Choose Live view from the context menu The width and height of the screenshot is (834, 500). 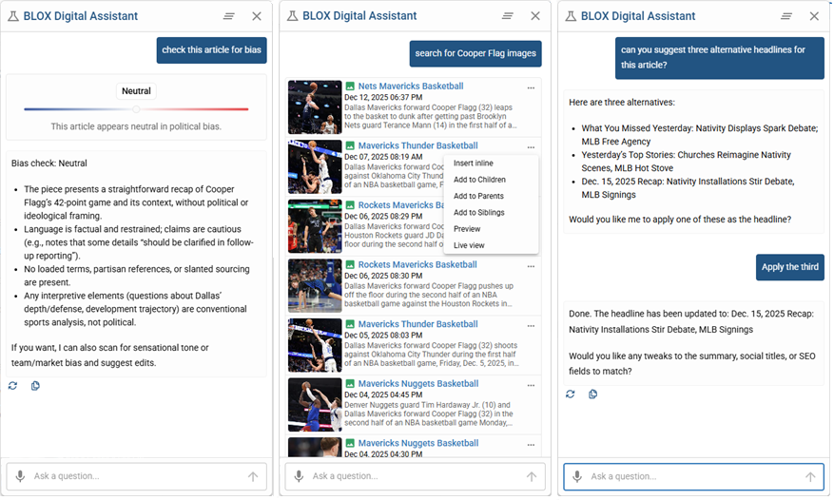pos(469,245)
